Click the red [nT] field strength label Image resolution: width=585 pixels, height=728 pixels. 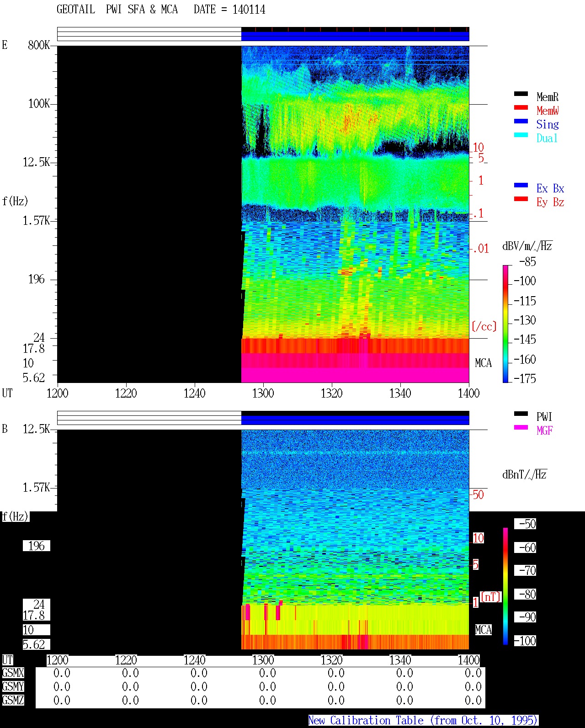click(x=491, y=596)
